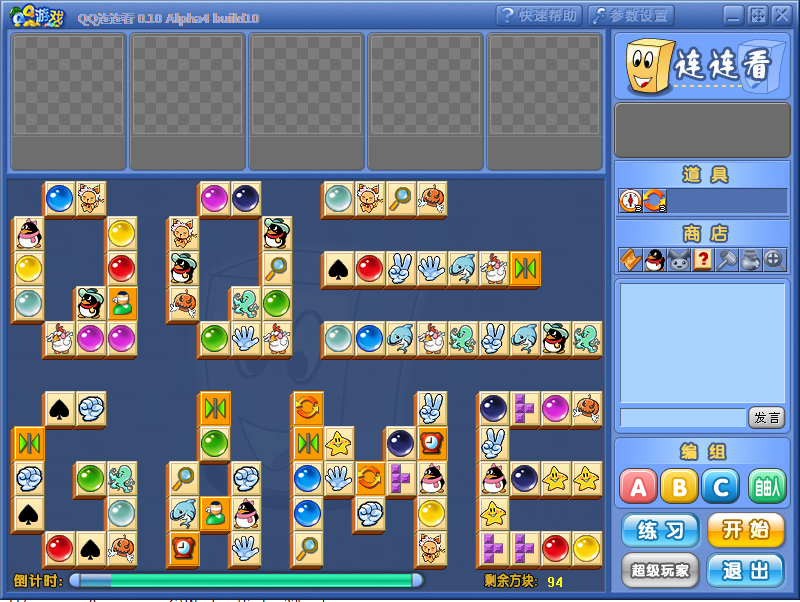Screen dimensions: 800x602
Task: Click the clock tile below the dolphin tile
Action: 183,549
